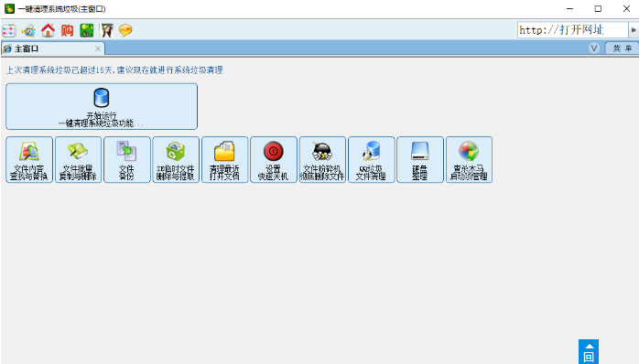
Task: Open the file backup tool
Action: [127, 160]
